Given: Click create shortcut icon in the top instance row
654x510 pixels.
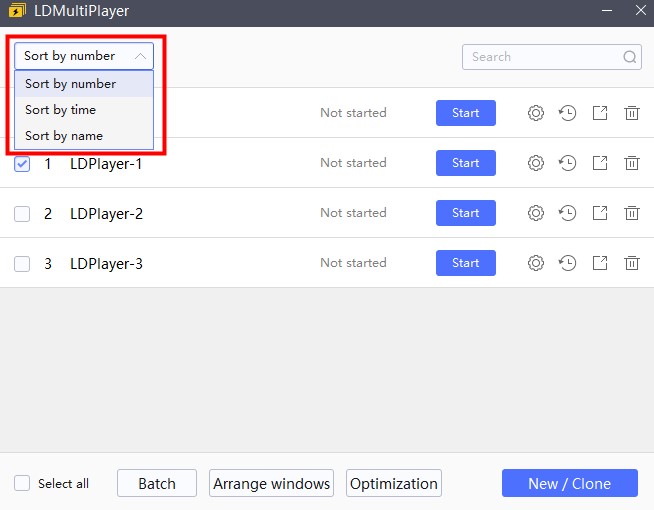Looking at the screenshot, I should click(600, 113).
